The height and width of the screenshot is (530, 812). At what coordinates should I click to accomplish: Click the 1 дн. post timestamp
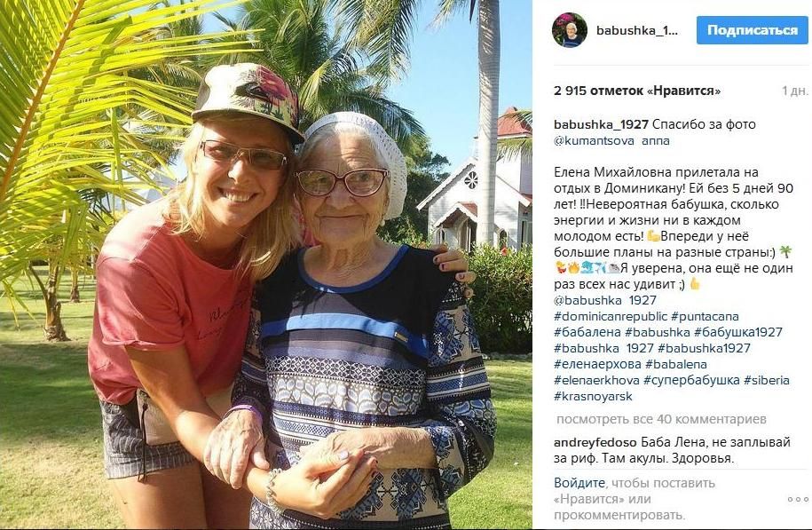(795, 91)
